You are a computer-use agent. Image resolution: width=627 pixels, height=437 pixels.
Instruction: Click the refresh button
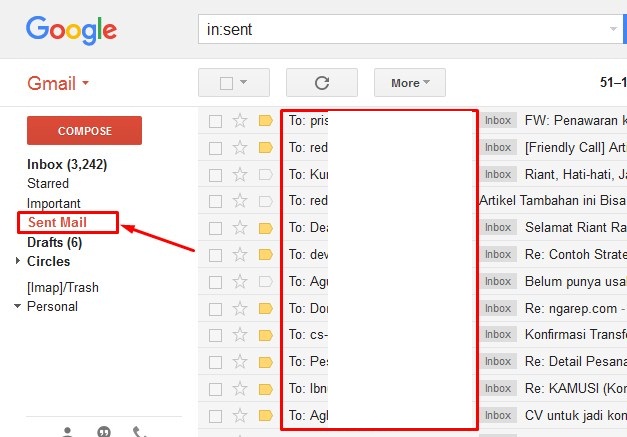click(322, 83)
